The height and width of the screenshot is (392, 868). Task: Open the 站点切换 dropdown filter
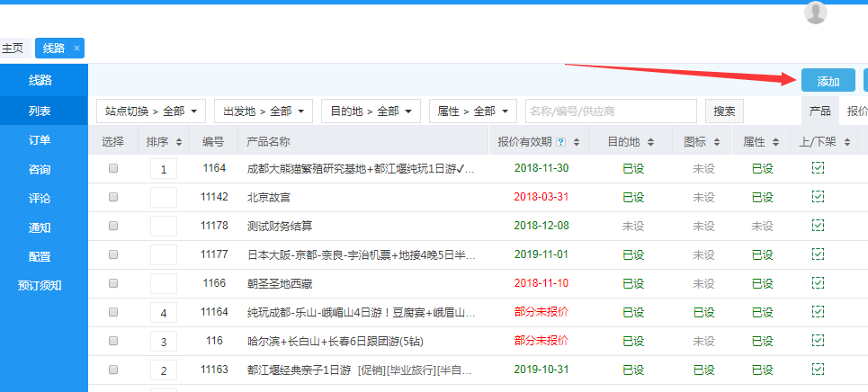[150, 111]
